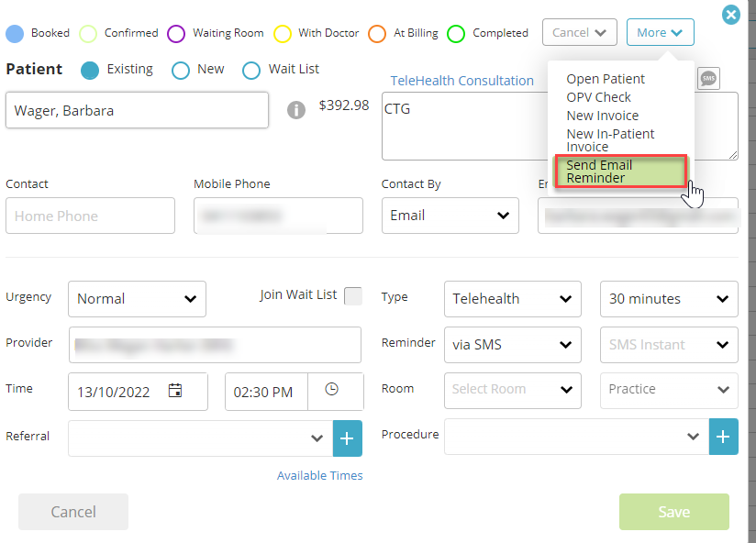Click the green Save button
The width and height of the screenshot is (756, 543).
click(674, 512)
